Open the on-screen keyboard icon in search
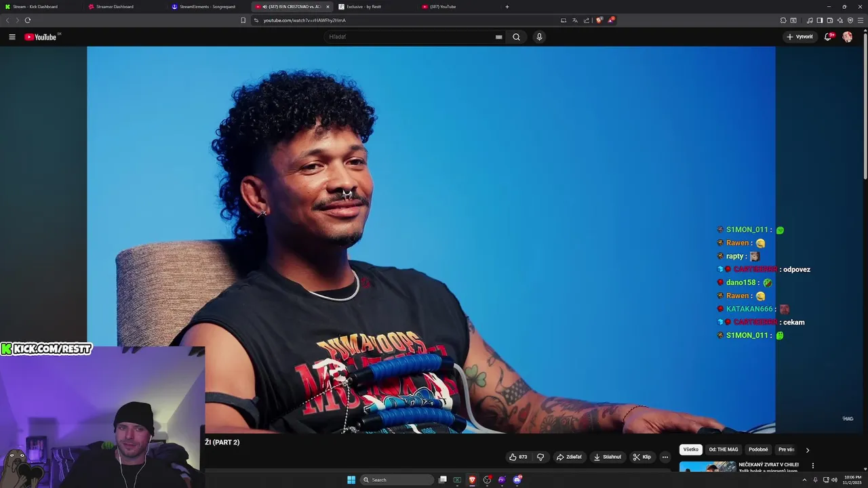The height and width of the screenshot is (488, 868). pyautogui.click(x=499, y=37)
